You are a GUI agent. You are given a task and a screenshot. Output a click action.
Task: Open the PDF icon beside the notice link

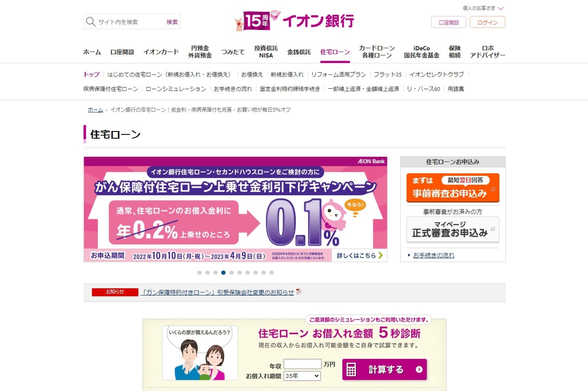tap(299, 291)
